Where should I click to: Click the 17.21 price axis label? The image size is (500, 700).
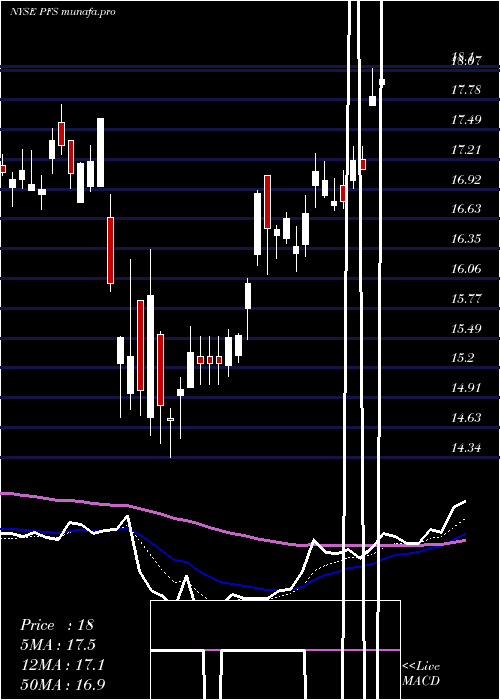tap(466, 150)
